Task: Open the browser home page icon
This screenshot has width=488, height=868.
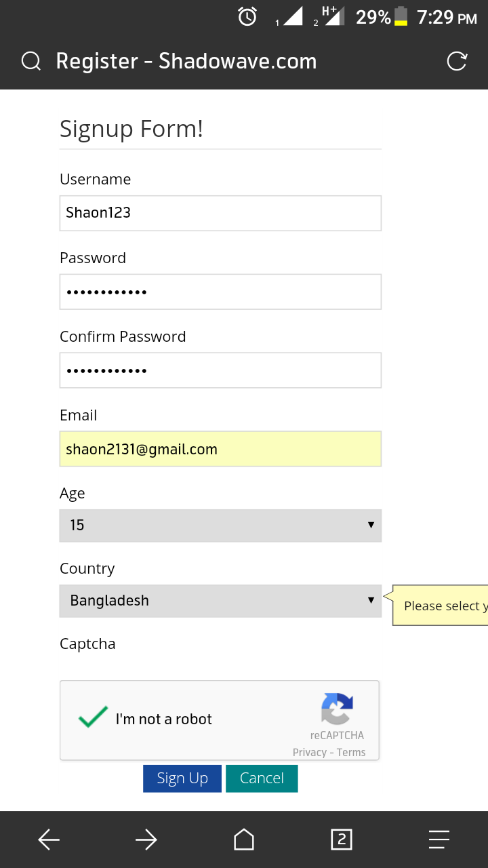Action: click(x=244, y=840)
